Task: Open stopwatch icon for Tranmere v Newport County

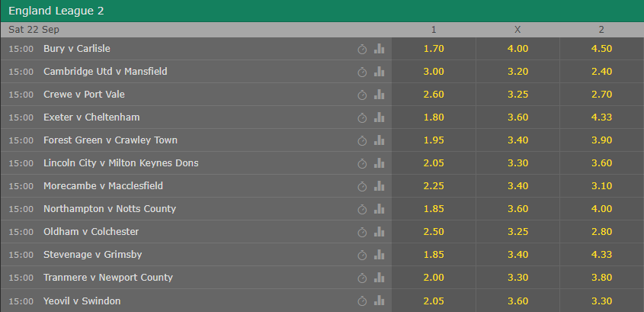Action: (362, 278)
